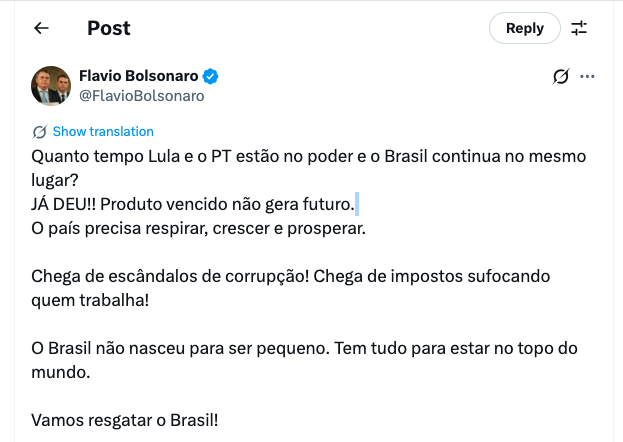
Task: Click the 'quem trabalha!' line
Action: [x=92, y=301]
